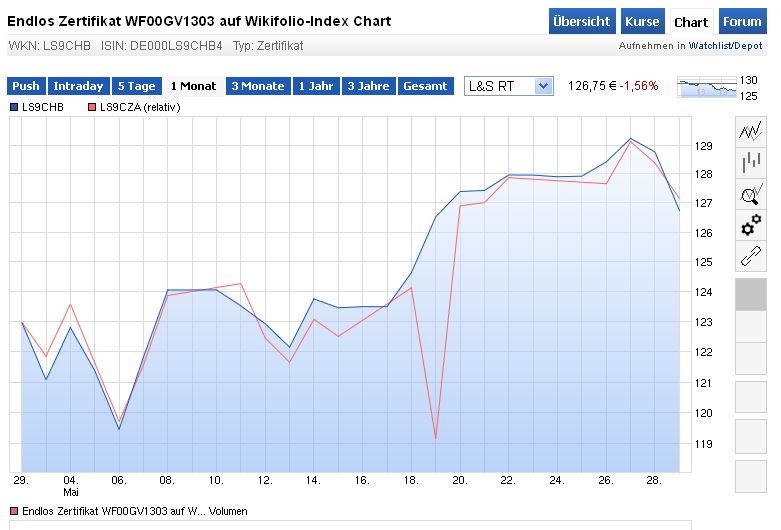Click the 129 y-axis label

[703, 146]
